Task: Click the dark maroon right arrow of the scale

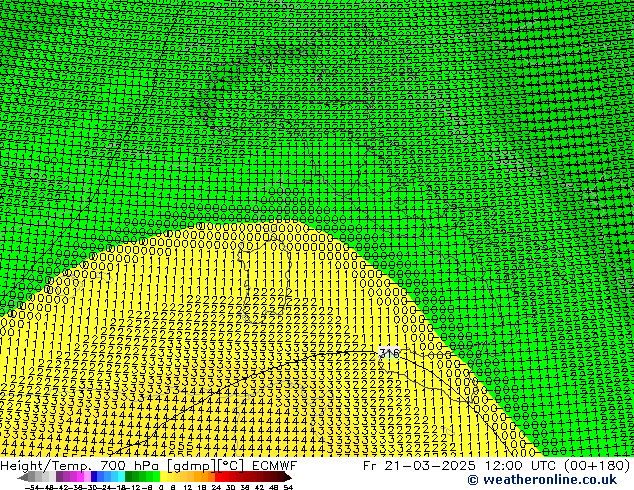Action: (x=288, y=477)
